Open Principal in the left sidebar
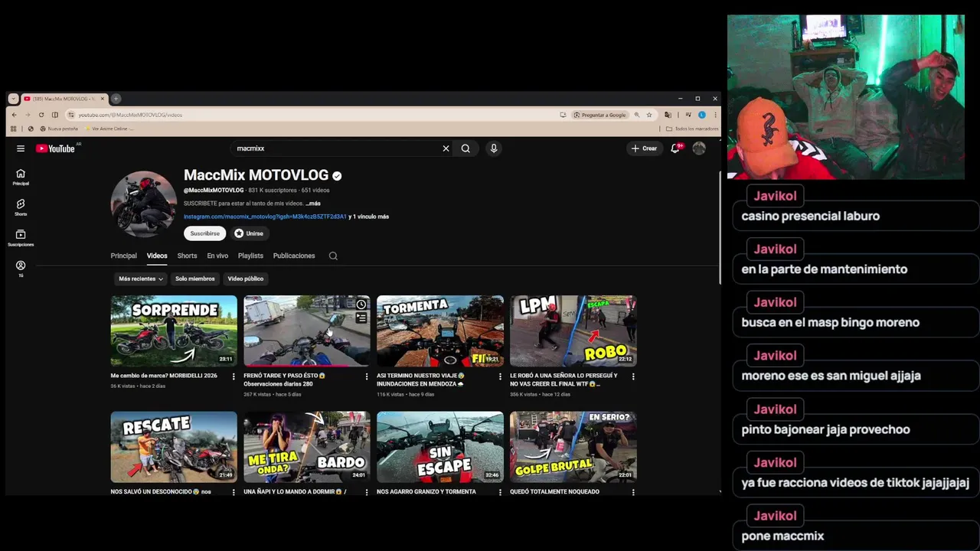980x551 pixels. [x=21, y=177]
